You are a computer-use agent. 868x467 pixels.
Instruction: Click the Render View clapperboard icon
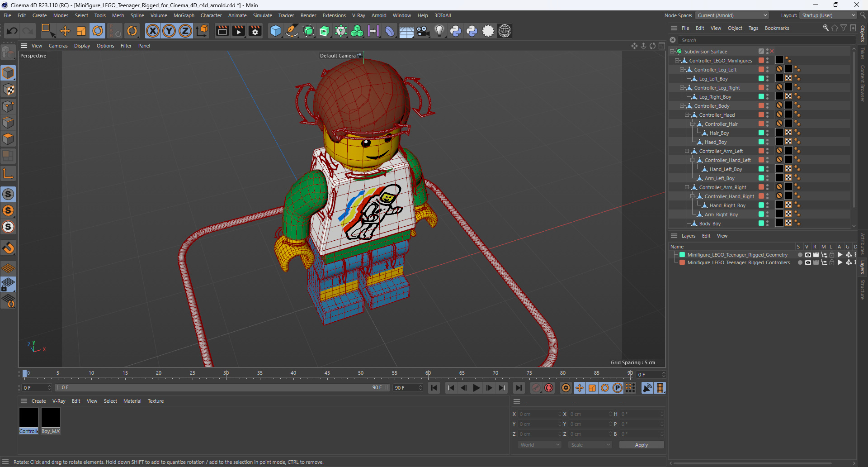[x=222, y=31]
